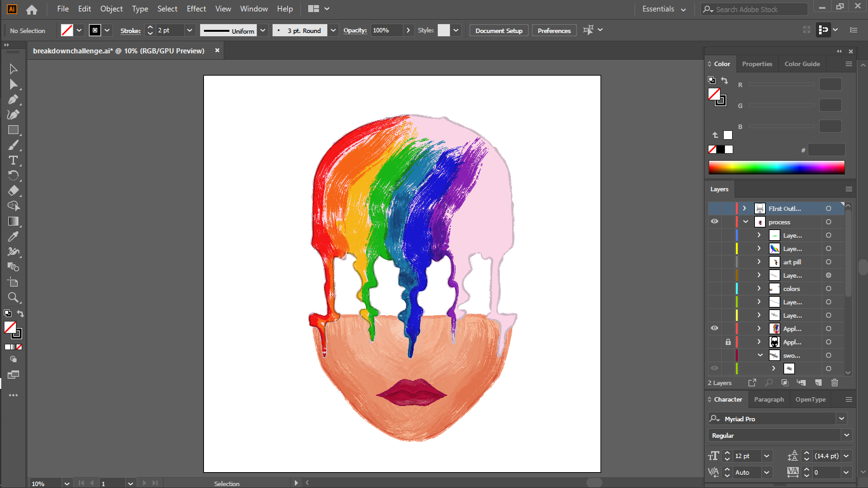Select the Direct Selection tool
Viewport: 868px width, 488px height.
tap(13, 84)
